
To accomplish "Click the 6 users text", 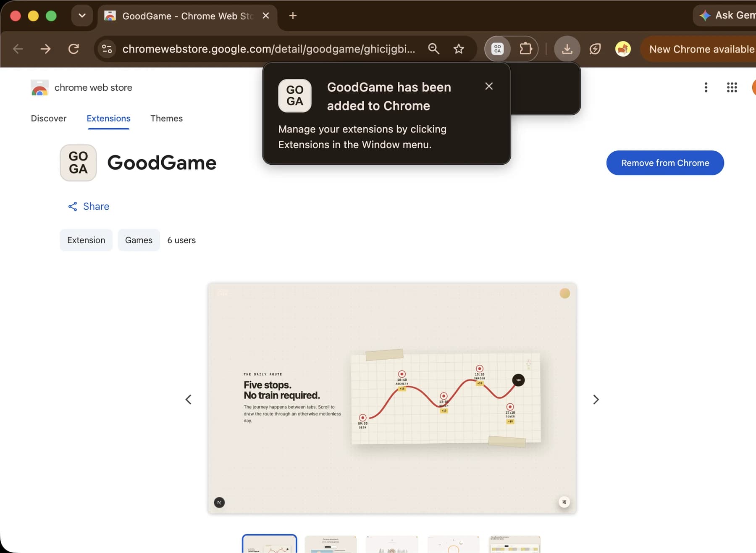I will (x=181, y=240).
